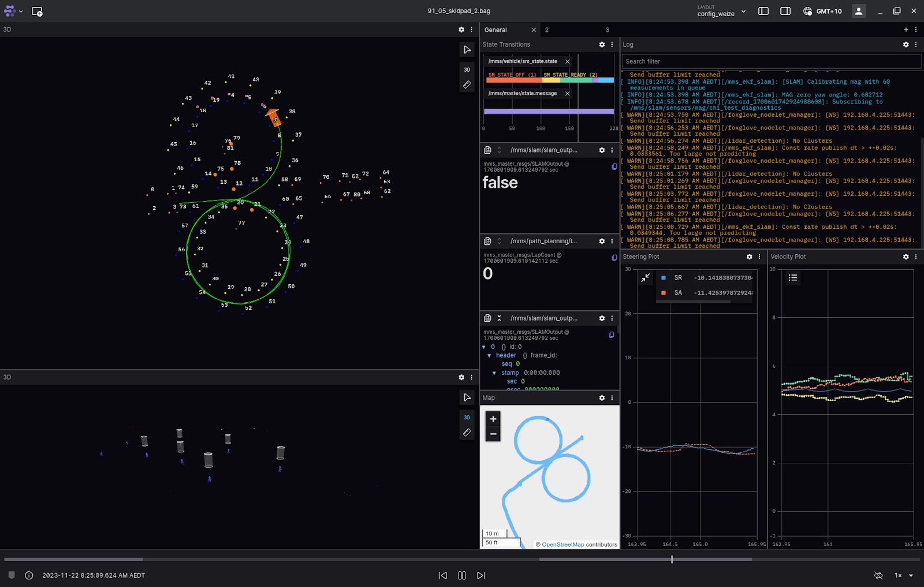Click the Add panel icon in top bar

coord(37,12)
